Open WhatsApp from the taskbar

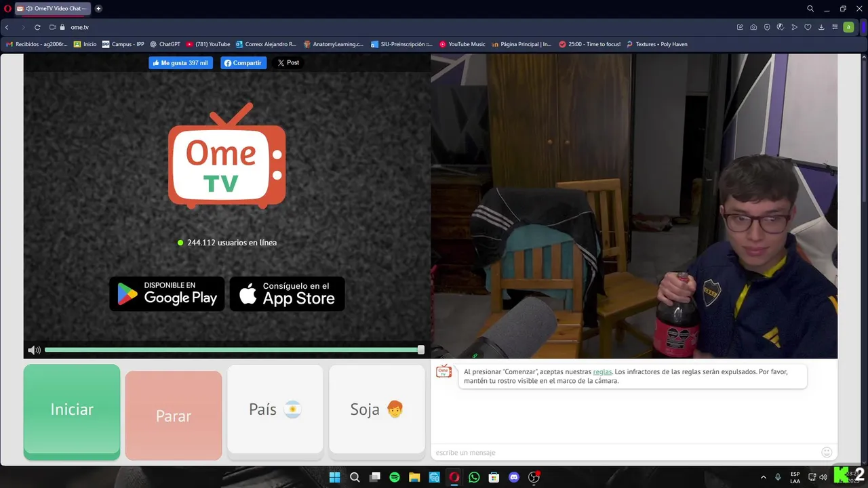point(474,477)
